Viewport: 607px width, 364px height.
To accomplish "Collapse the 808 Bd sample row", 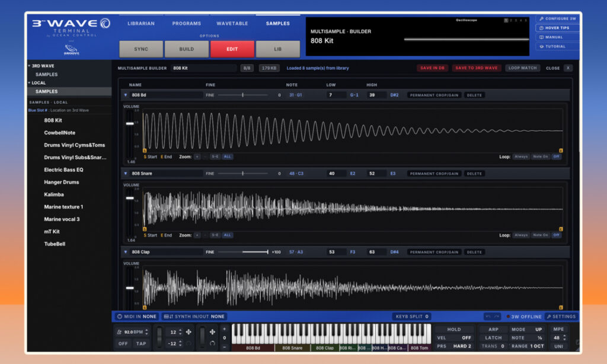I will [x=126, y=95].
